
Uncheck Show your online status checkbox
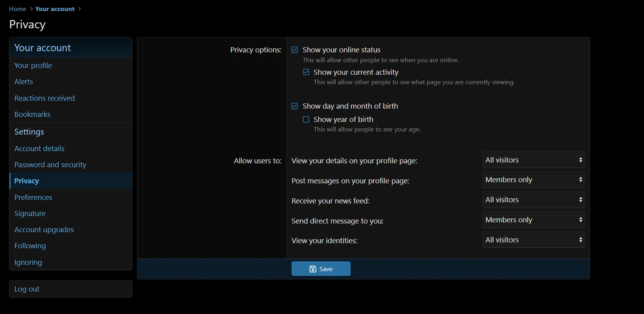(295, 50)
